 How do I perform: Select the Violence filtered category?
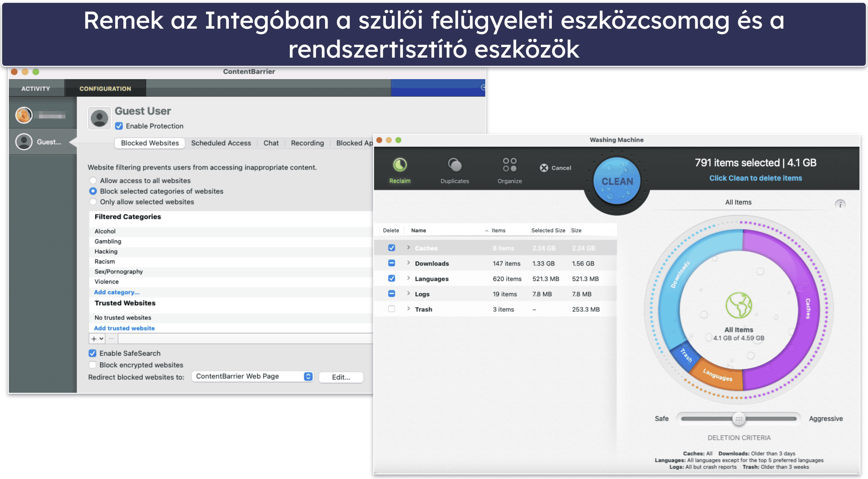tap(231, 282)
